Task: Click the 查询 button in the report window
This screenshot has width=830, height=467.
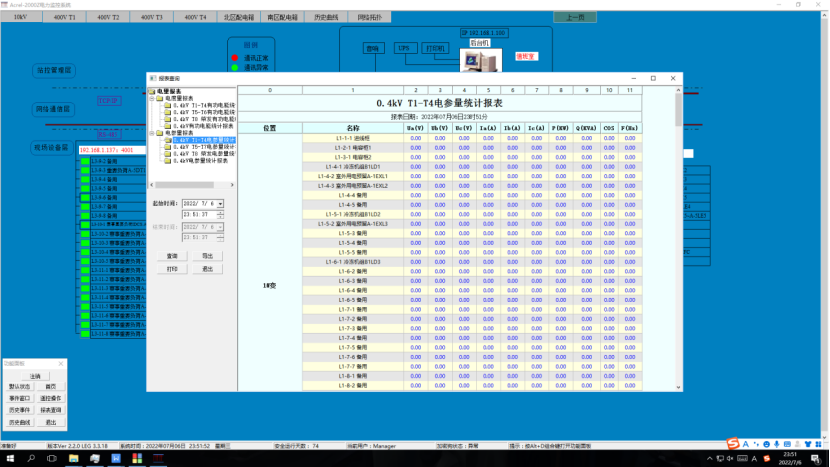Action: point(172,256)
